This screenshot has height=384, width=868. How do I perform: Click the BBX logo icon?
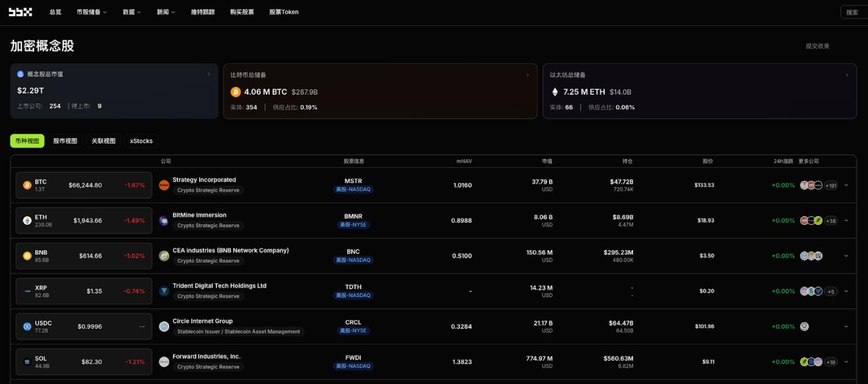pyautogui.click(x=20, y=12)
